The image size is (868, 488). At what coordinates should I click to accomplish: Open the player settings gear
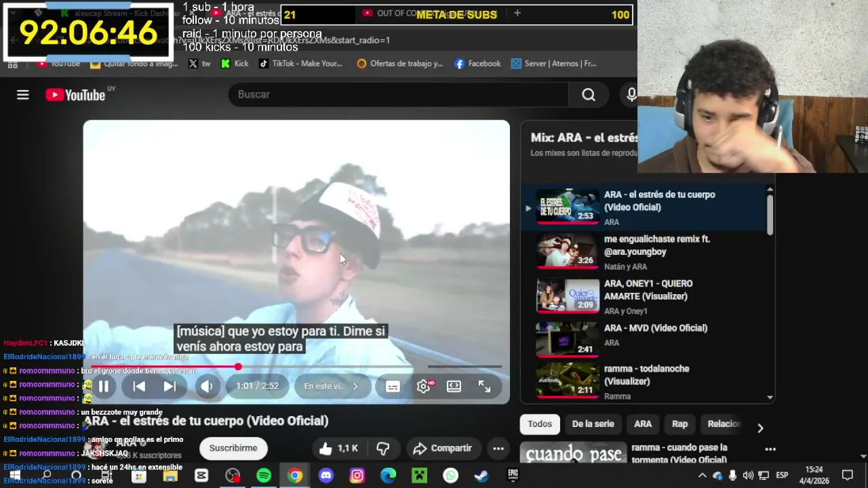pos(424,386)
